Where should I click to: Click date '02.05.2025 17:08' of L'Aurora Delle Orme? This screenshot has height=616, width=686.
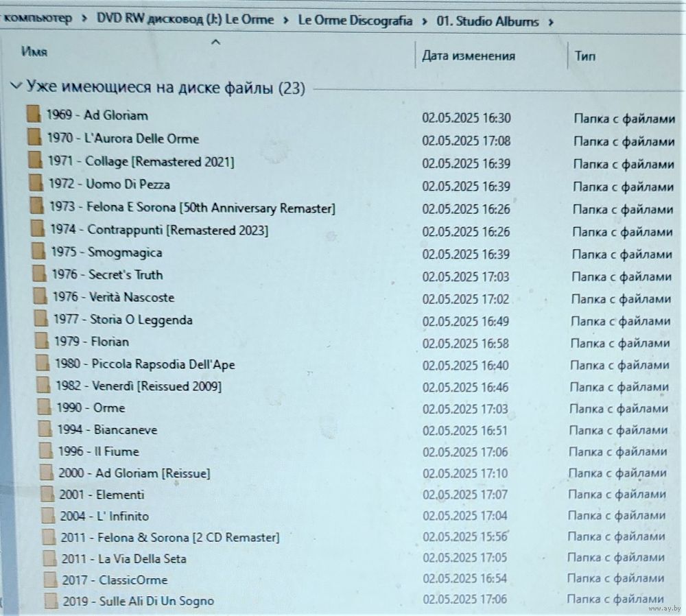click(x=466, y=141)
